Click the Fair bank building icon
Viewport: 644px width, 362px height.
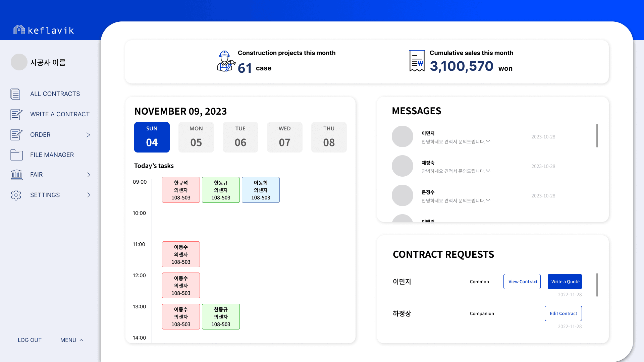[x=16, y=175]
